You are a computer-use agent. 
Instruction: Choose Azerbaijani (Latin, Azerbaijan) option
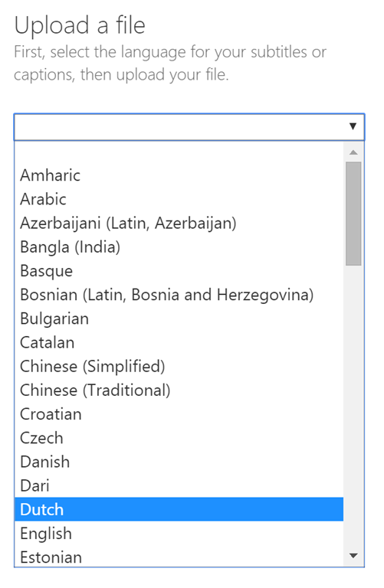click(179, 223)
